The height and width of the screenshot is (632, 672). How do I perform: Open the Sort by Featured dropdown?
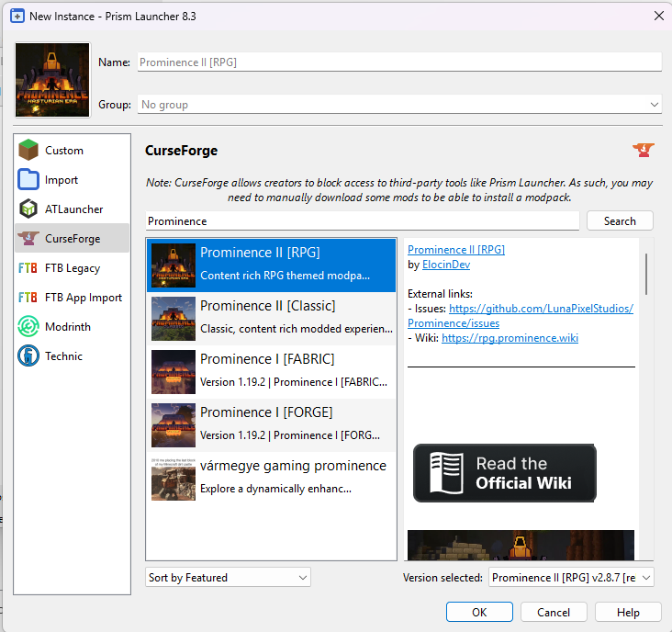pyautogui.click(x=228, y=578)
